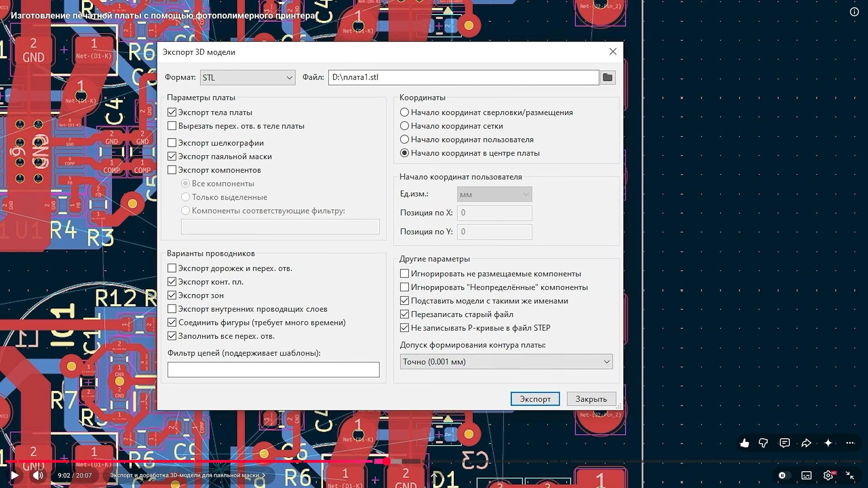This screenshot has height=488, width=868.
Task: Open the file browse folder icon
Action: (x=608, y=77)
